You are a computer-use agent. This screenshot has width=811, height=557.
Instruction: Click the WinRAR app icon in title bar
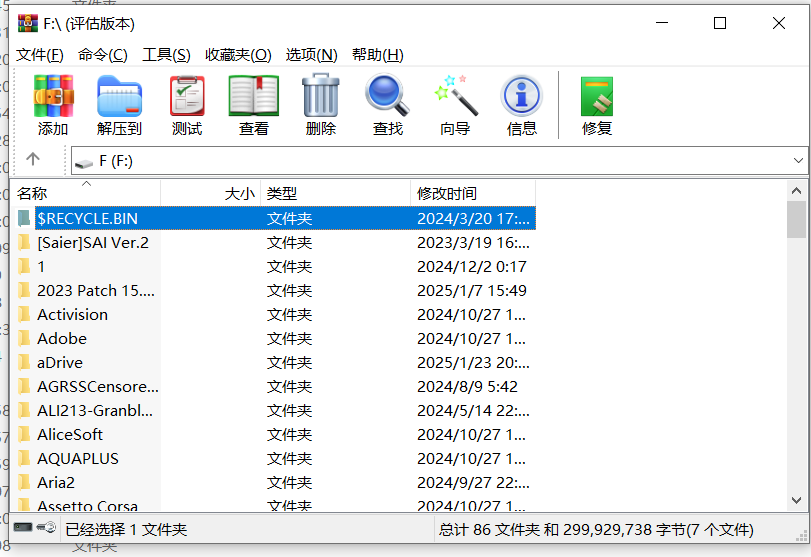pyautogui.click(x=27, y=23)
